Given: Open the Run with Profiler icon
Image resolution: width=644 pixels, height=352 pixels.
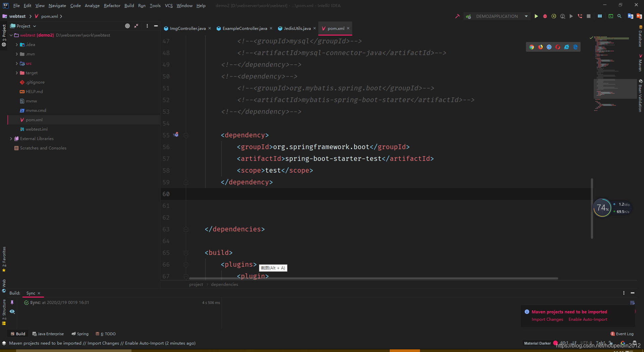Looking at the screenshot, I should [x=562, y=16].
